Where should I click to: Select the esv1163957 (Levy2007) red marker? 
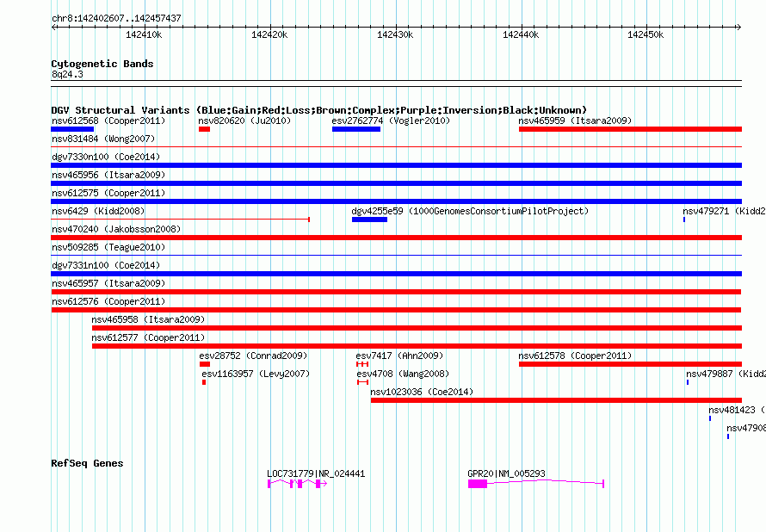(204, 382)
